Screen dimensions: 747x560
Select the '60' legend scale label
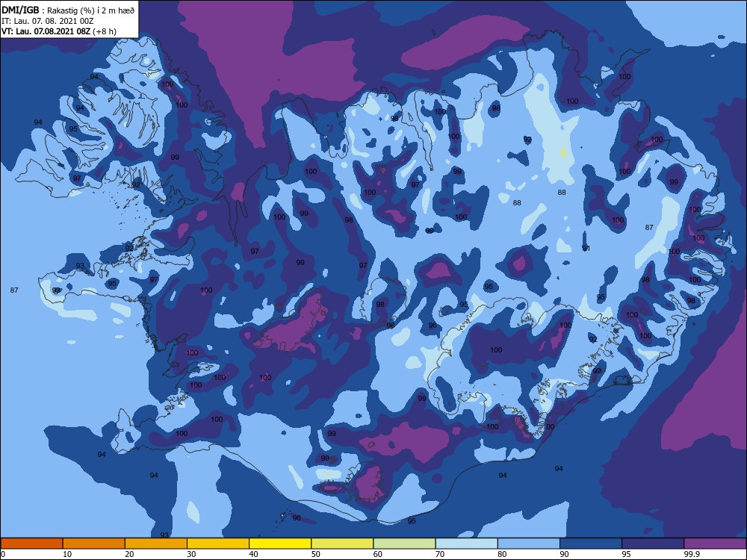(378, 554)
